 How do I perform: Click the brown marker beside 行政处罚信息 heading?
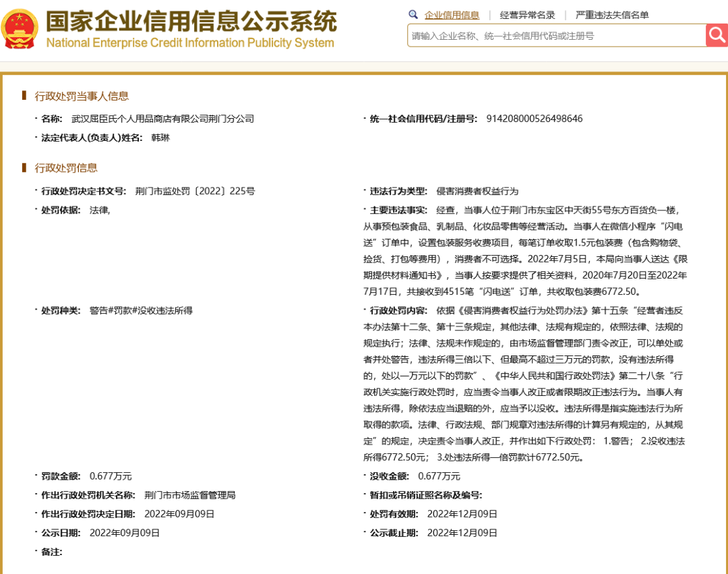coord(24,167)
